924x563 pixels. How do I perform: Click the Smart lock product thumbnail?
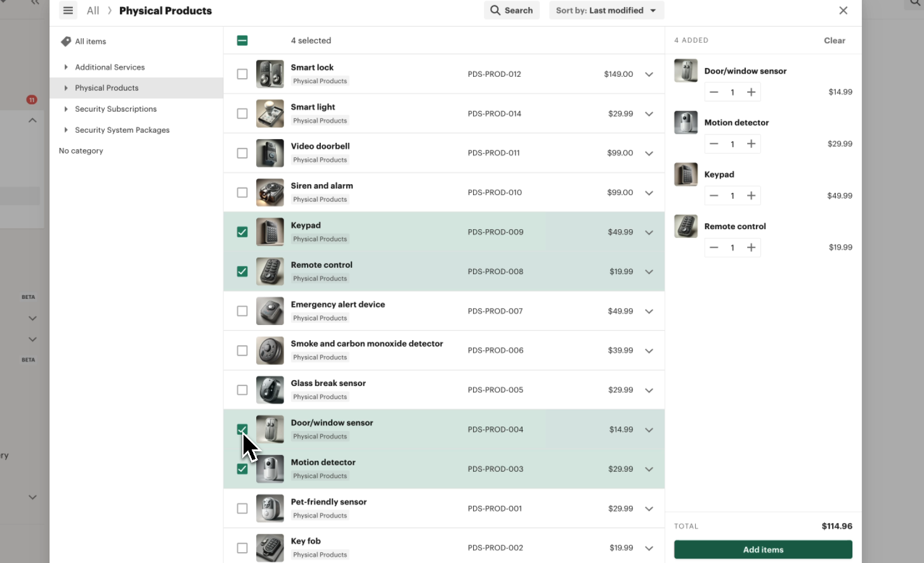click(x=270, y=74)
